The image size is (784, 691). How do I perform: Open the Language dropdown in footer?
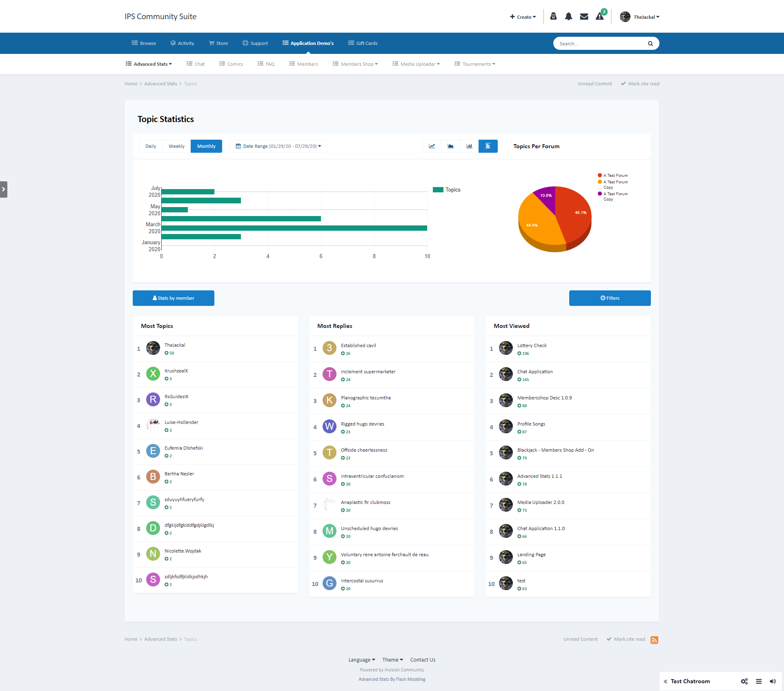[x=362, y=660]
